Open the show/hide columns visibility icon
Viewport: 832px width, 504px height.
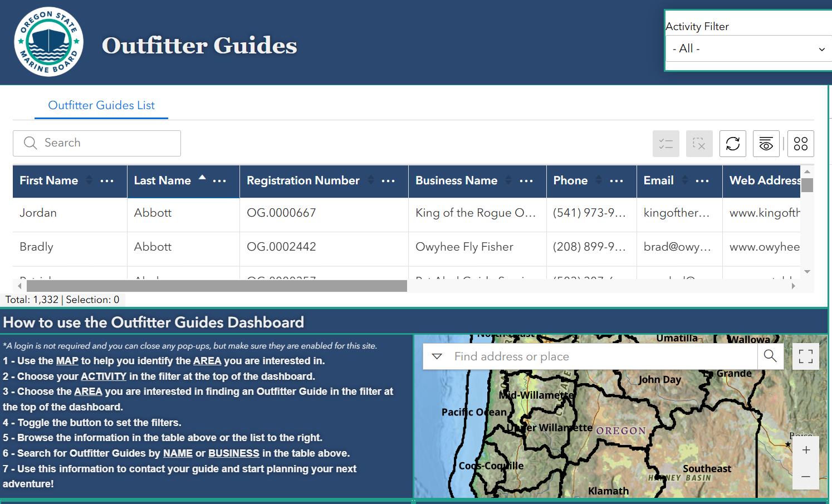point(766,143)
